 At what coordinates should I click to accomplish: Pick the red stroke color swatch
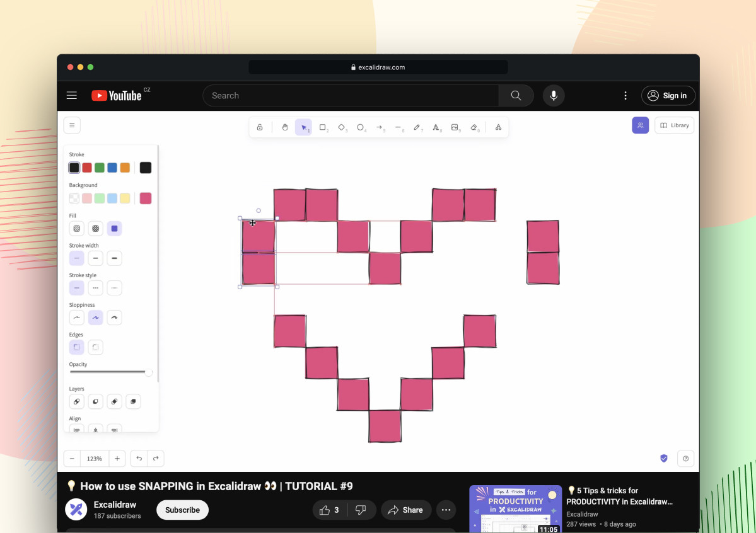(x=87, y=168)
